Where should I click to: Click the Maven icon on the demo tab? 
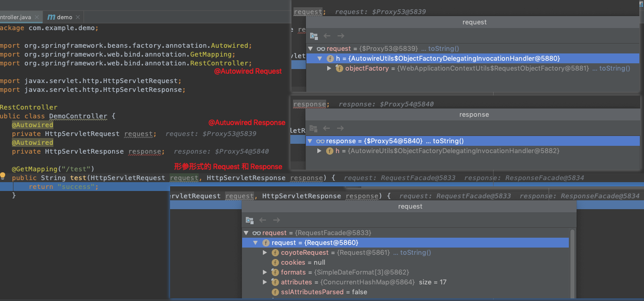pos(51,18)
